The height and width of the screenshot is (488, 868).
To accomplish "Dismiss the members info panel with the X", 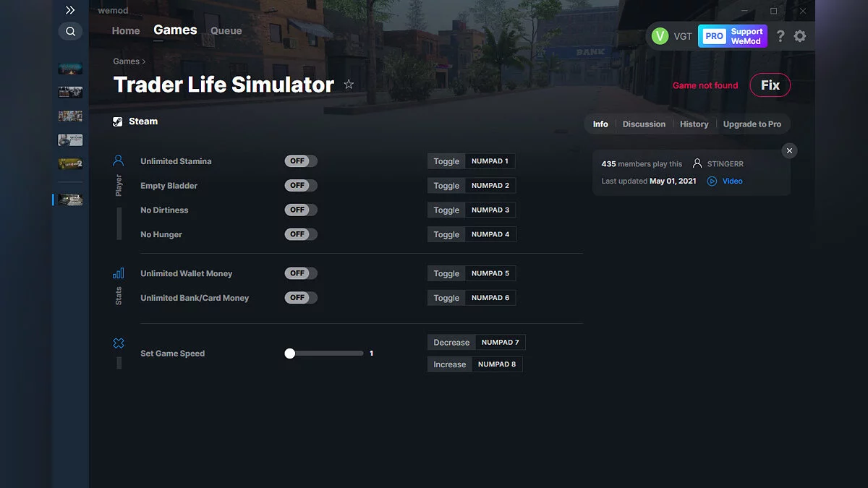I will [x=789, y=150].
